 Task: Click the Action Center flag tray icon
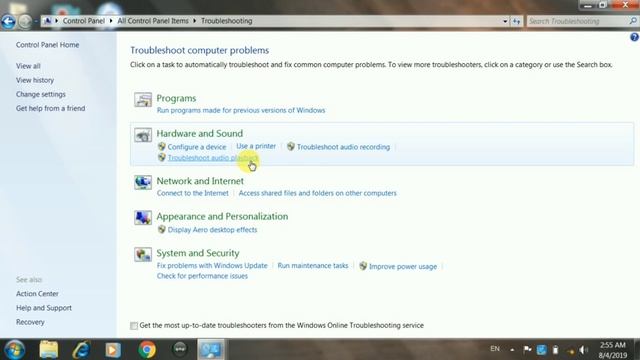[x=527, y=349]
